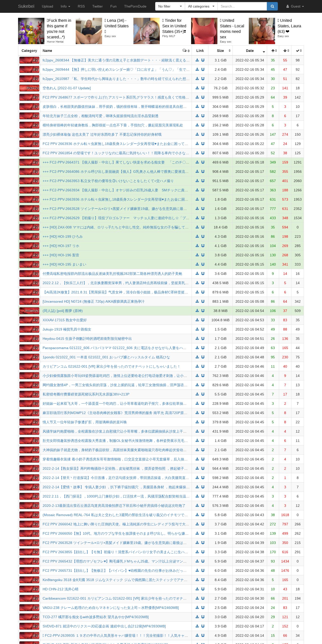Click the Pictures category badge
This screenshot has height=644, width=322.
tap(29, 88)
